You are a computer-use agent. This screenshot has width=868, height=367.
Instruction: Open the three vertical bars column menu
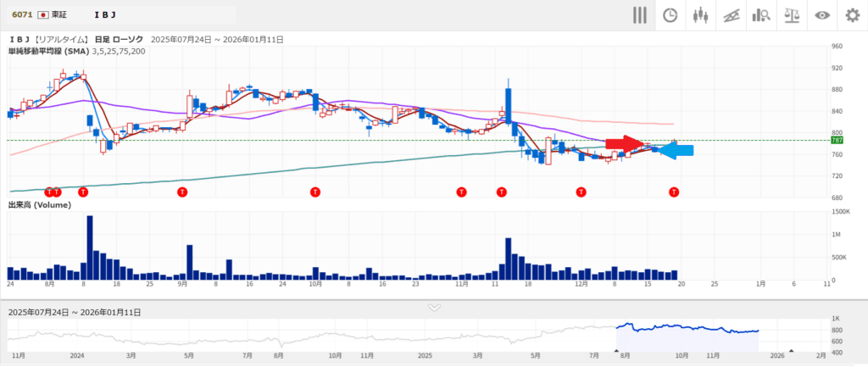point(640,15)
